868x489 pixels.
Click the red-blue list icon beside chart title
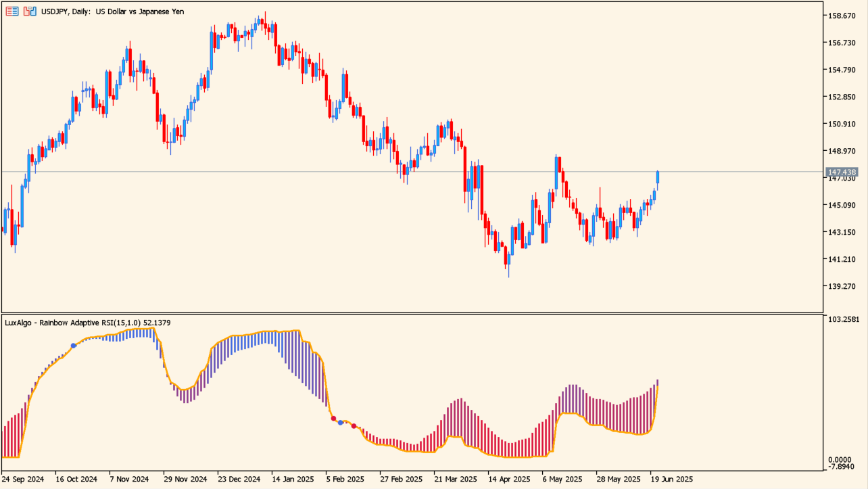point(12,11)
